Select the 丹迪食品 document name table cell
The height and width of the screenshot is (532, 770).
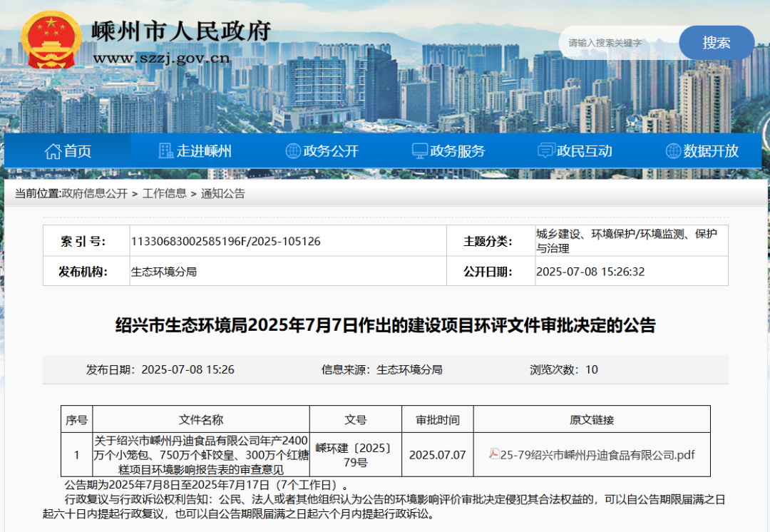201,455
